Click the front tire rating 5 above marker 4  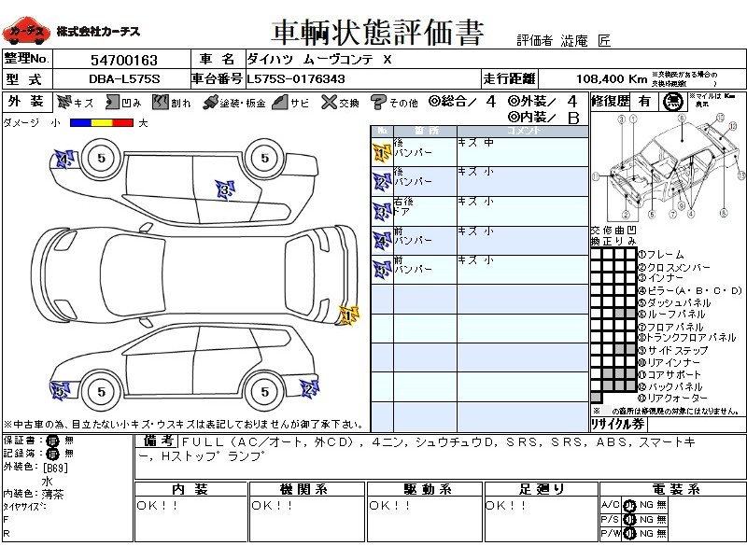[x=101, y=158]
